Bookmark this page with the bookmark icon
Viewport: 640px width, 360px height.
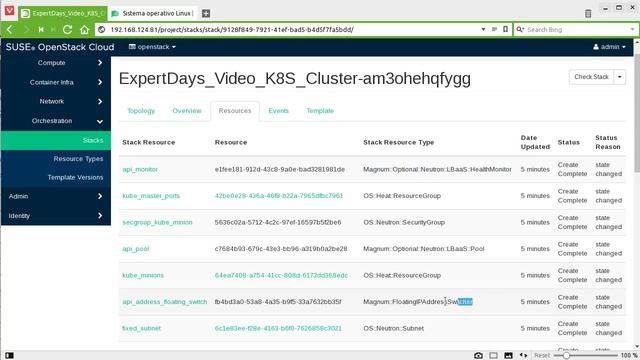505,29
